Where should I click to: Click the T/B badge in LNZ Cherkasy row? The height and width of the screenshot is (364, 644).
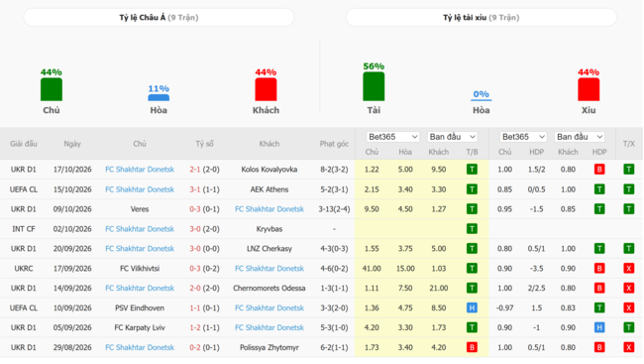(x=472, y=248)
